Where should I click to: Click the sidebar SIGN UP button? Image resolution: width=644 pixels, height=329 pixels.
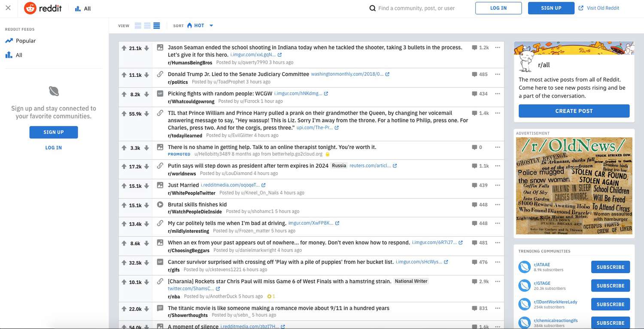click(x=54, y=132)
